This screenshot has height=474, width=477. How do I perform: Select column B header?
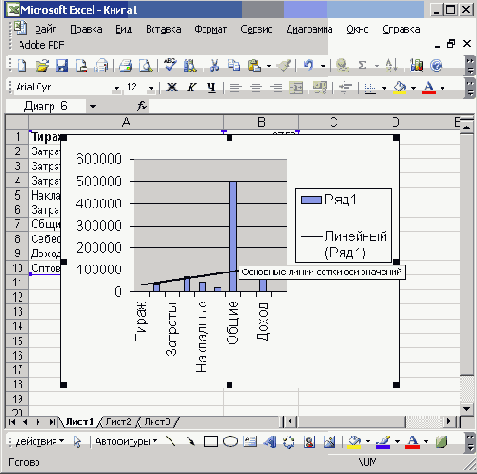click(261, 122)
